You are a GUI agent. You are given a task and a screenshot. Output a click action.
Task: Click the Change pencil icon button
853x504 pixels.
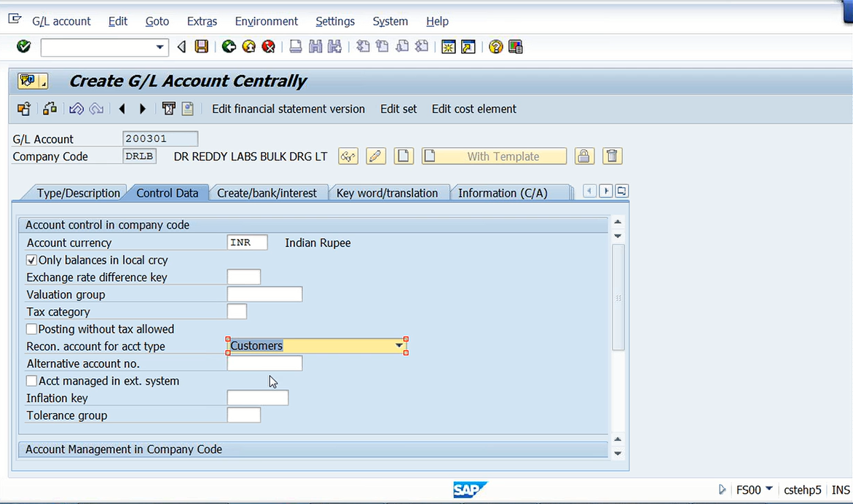376,157
